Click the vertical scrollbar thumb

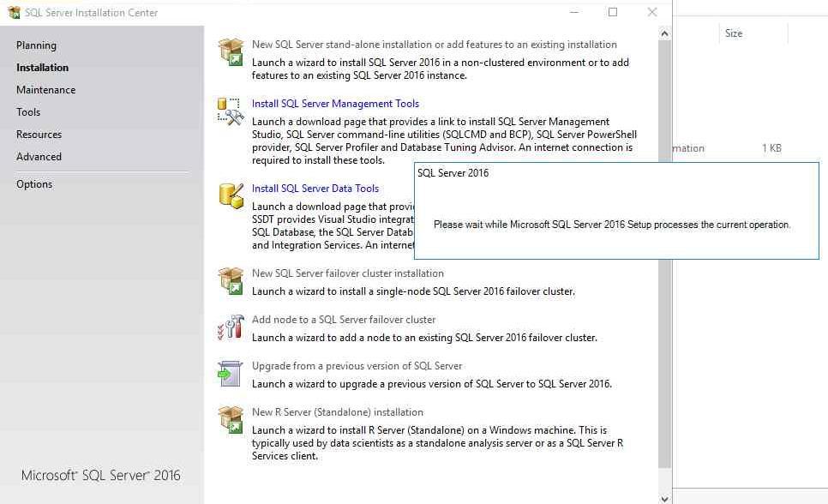pyautogui.click(x=664, y=254)
